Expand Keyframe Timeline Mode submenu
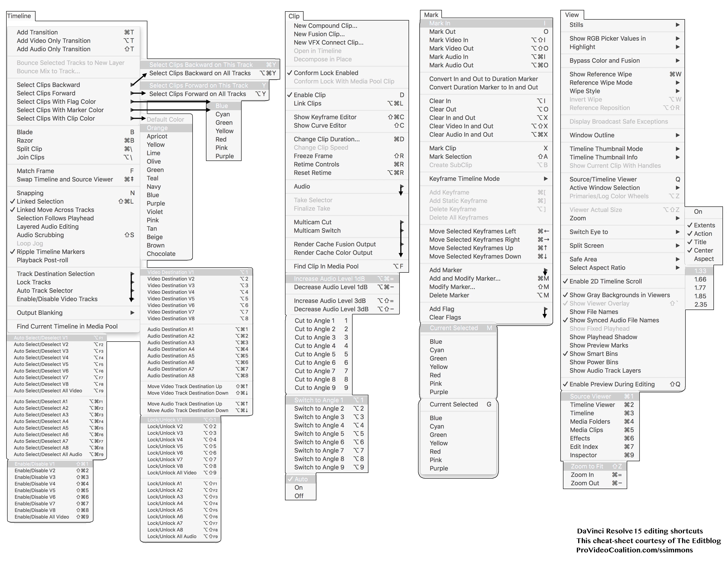Image resolution: width=728 pixels, height=563 pixels. click(x=486, y=178)
